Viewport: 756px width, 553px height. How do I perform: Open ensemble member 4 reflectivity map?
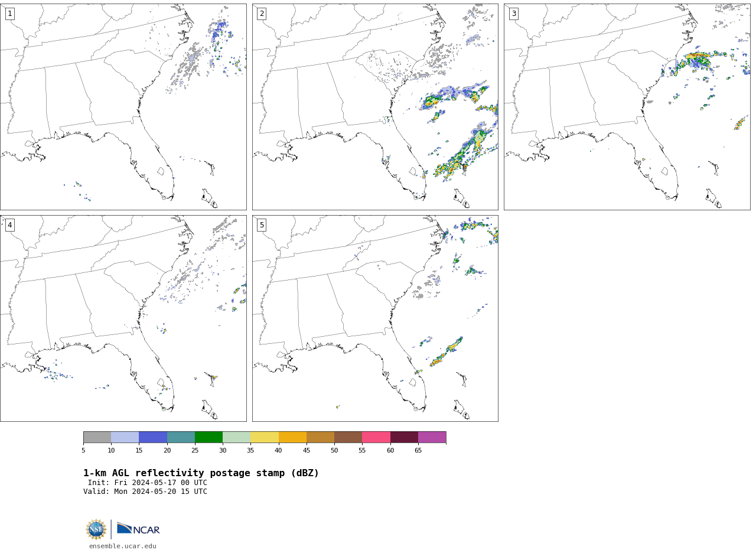[x=123, y=318]
